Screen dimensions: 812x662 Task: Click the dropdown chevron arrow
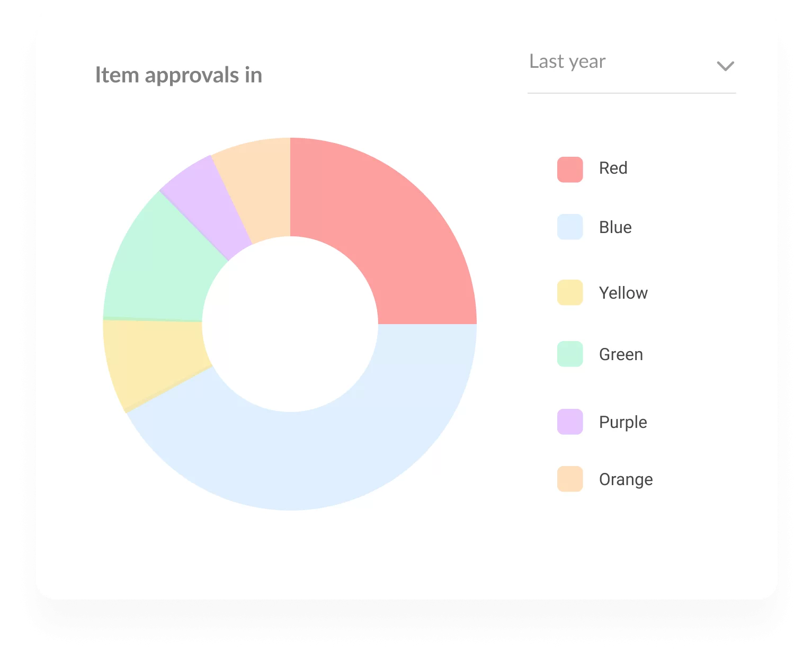[x=725, y=66]
